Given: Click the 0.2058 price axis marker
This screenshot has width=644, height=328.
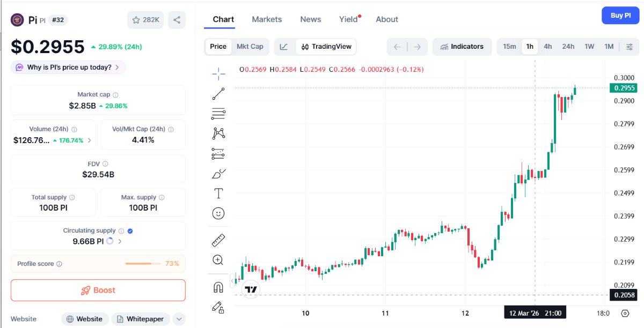Looking at the screenshot, I should [x=624, y=295].
